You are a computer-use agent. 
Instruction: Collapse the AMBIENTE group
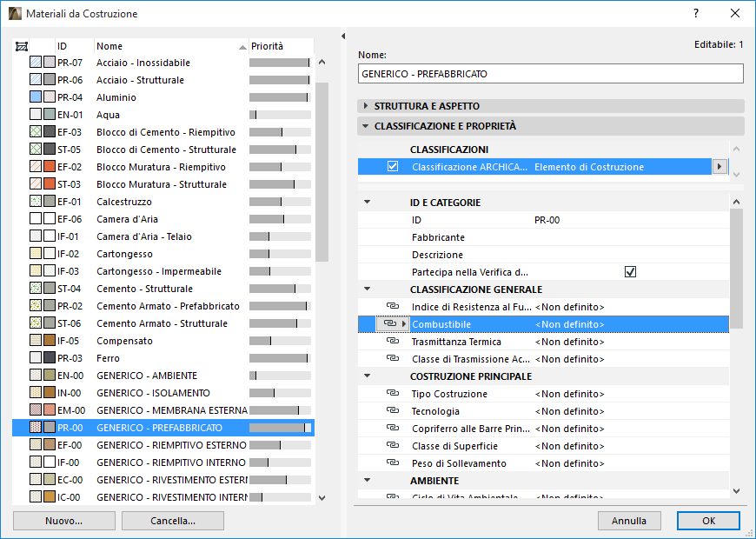(368, 480)
